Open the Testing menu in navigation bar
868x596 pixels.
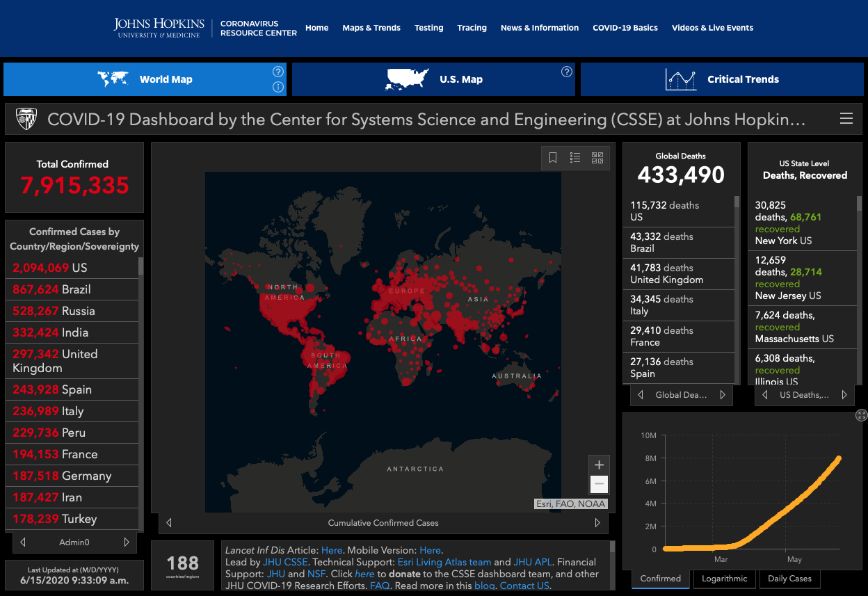pos(428,28)
